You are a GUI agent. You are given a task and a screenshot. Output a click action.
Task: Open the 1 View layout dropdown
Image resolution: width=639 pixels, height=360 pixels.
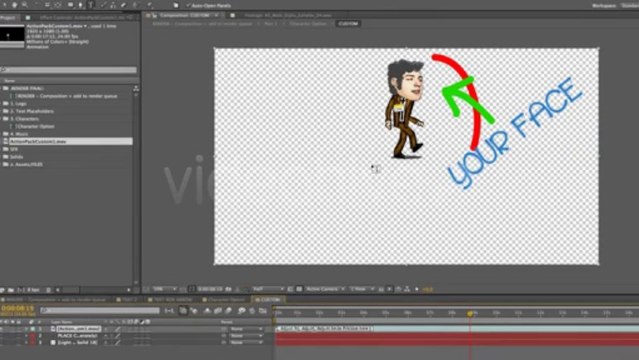(361, 289)
